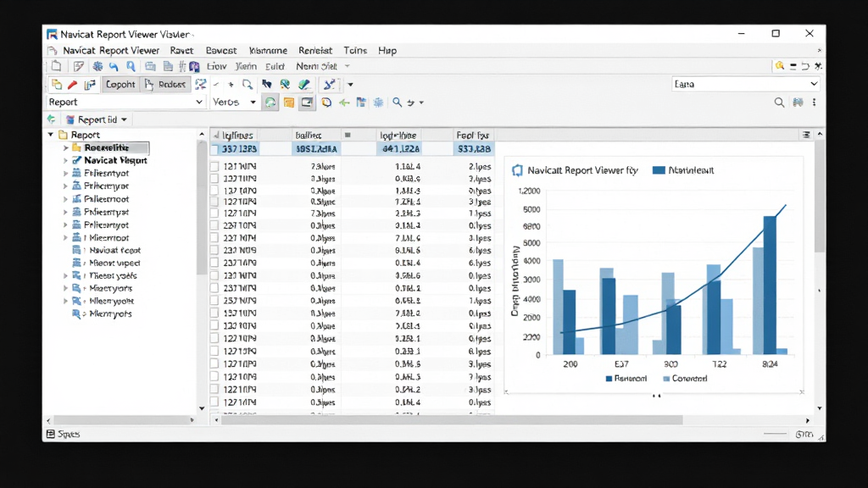The width and height of the screenshot is (868, 488).
Task: Click the light blue Corlented legend swatch
Action: tap(666, 379)
